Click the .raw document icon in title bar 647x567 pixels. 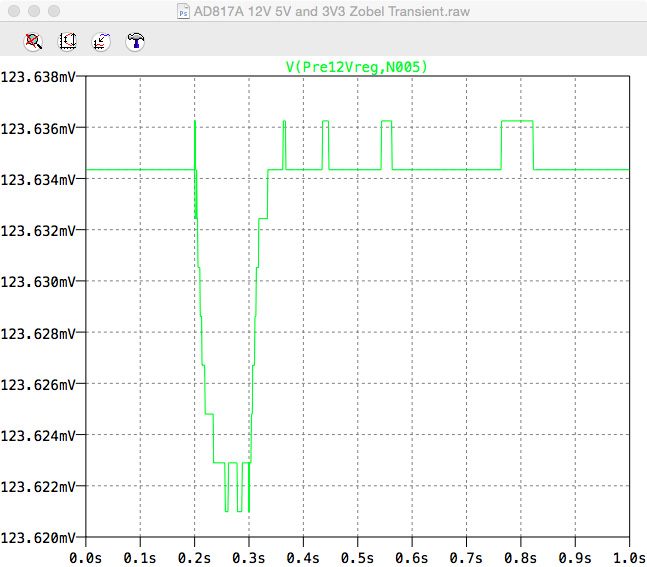coord(183,11)
